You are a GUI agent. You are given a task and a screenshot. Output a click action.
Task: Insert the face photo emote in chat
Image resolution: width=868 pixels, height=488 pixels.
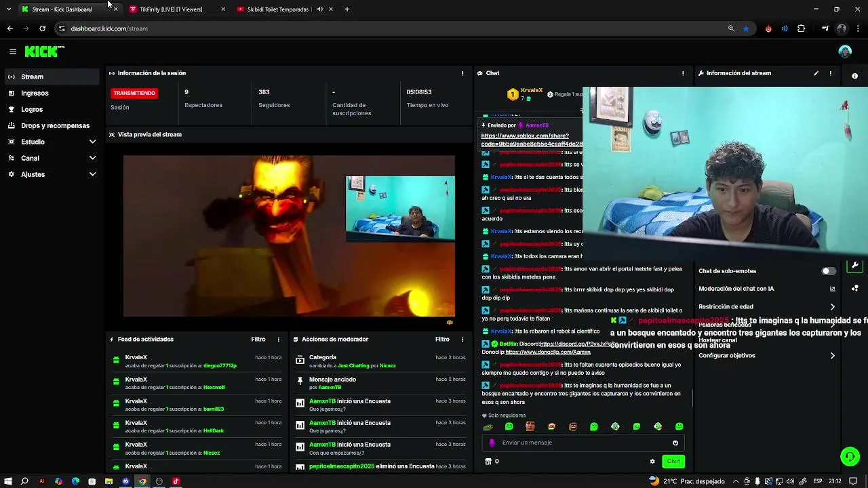(x=530, y=426)
